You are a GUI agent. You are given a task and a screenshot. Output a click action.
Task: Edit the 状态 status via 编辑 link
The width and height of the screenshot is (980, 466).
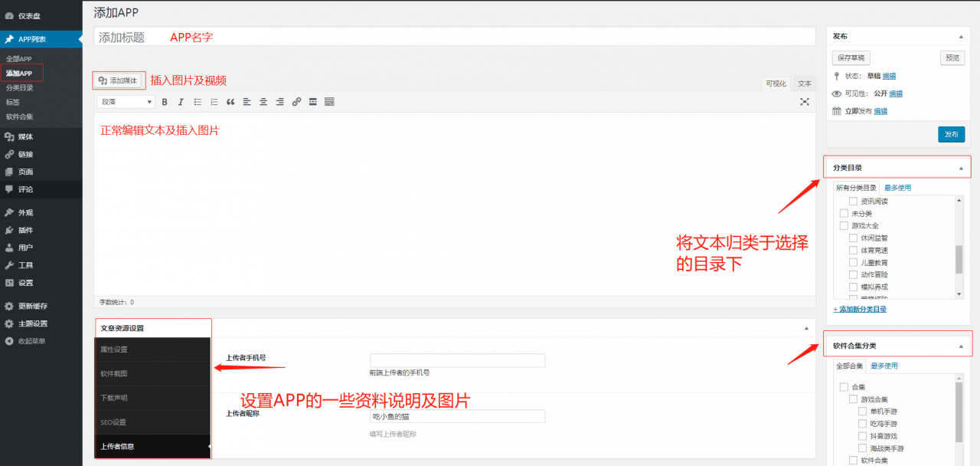pos(889,76)
